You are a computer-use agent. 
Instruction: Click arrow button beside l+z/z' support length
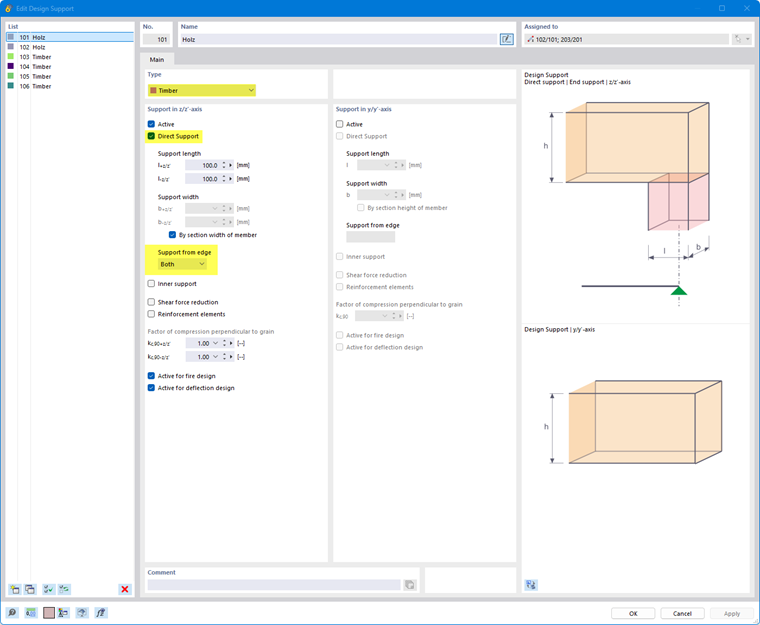[231, 165]
